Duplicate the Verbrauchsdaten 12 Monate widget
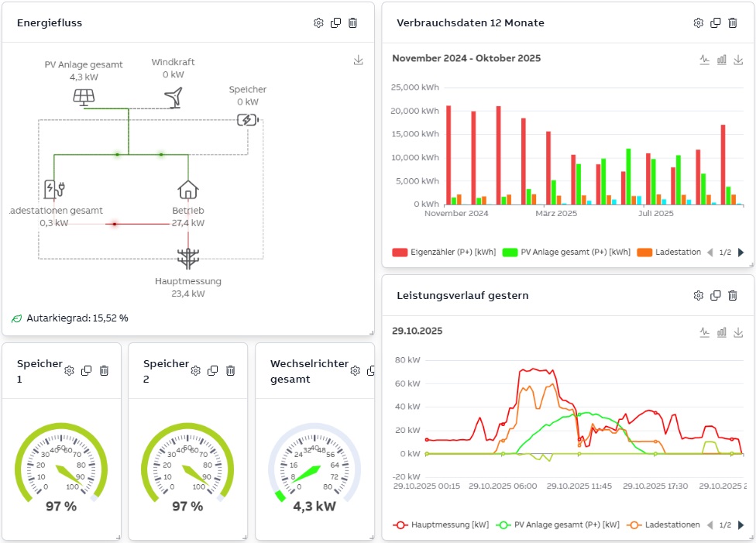Image resolution: width=756 pixels, height=543 pixels. tap(716, 23)
